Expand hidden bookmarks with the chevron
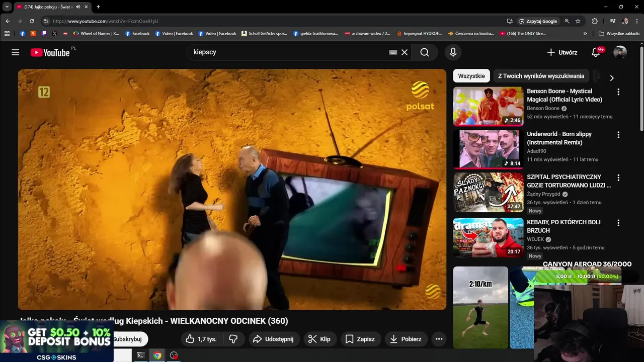Image resolution: width=644 pixels, height=362 pixels. [585, 34]
